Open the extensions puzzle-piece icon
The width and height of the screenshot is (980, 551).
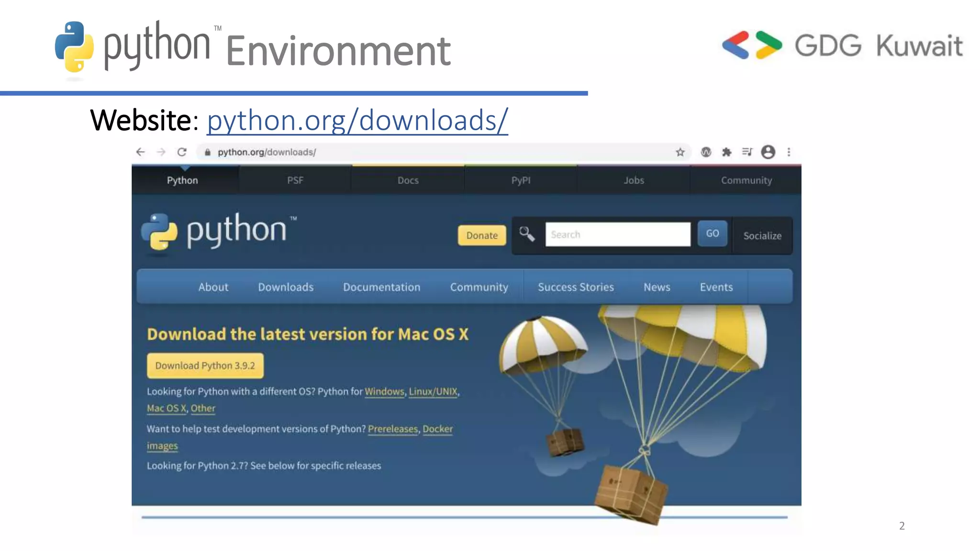point(726,152)
